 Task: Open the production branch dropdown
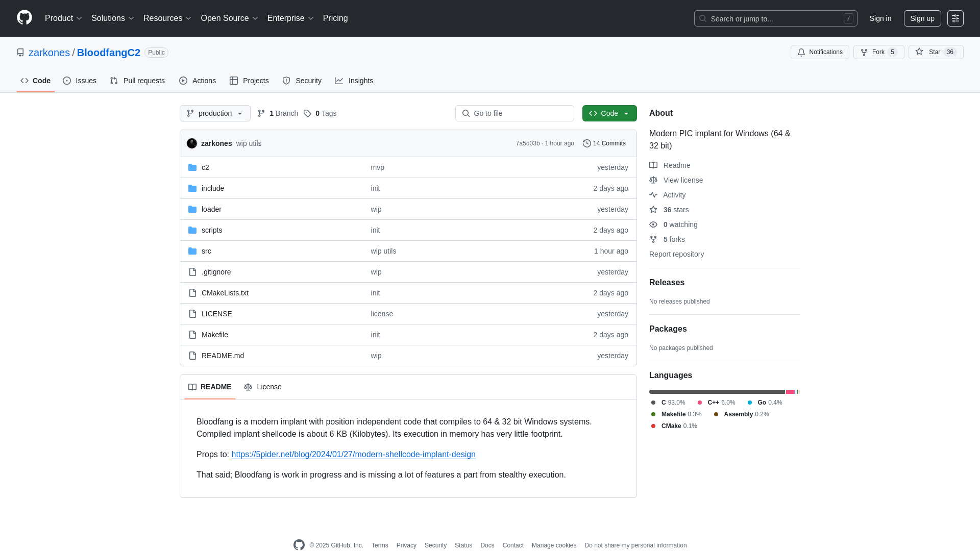(215, 113)
